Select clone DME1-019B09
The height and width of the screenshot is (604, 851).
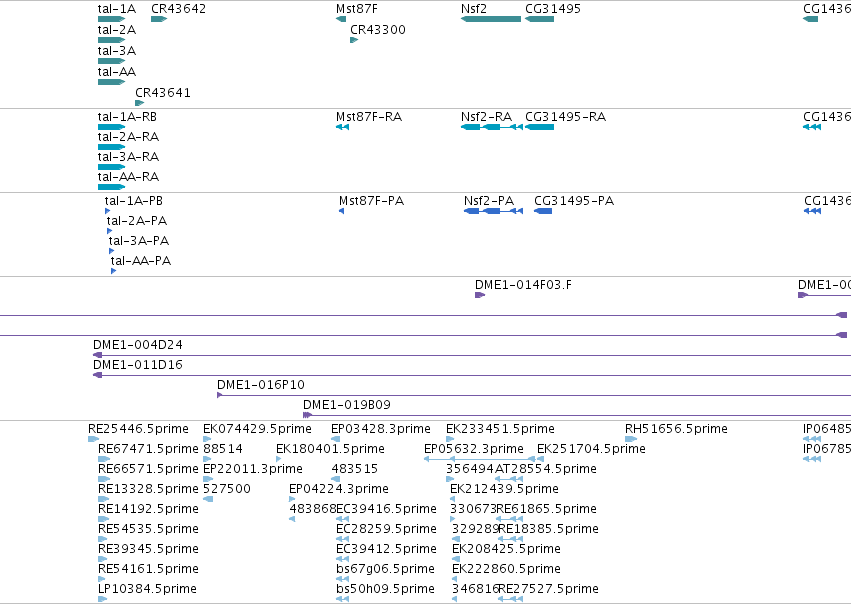tap(577, 415)
